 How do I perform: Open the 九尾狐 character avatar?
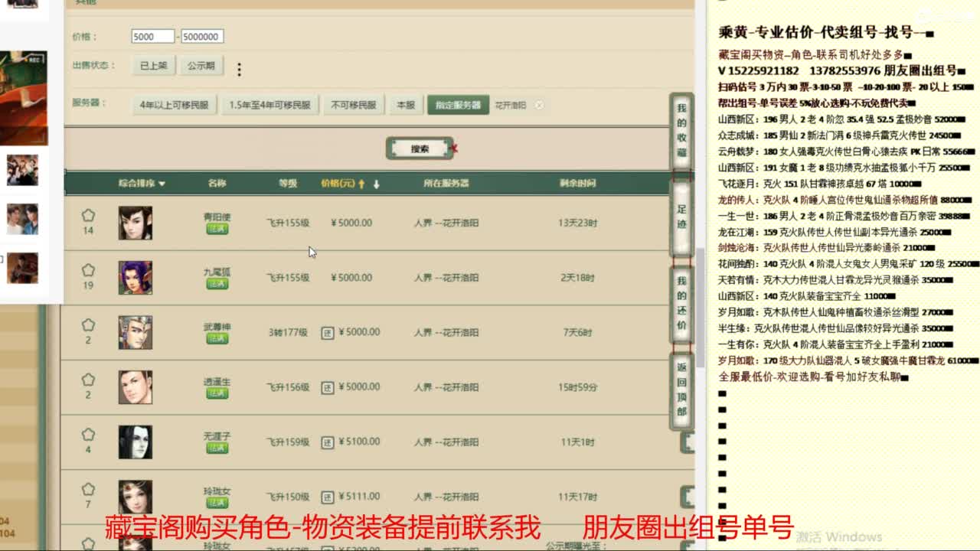(135, 277)
